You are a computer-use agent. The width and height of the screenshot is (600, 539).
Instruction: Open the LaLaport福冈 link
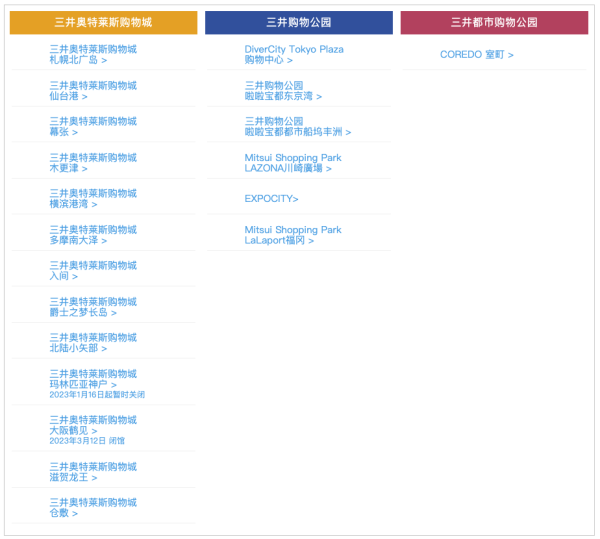[x=293, y=235]
